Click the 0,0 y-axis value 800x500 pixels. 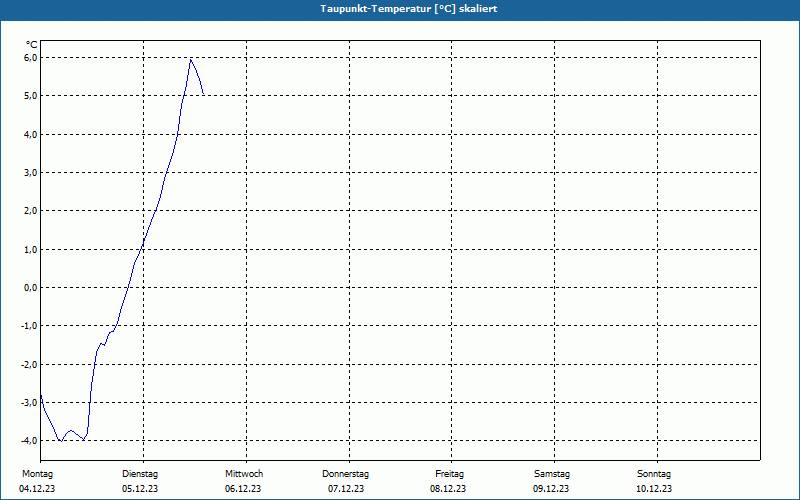click(x=31, y=288)
